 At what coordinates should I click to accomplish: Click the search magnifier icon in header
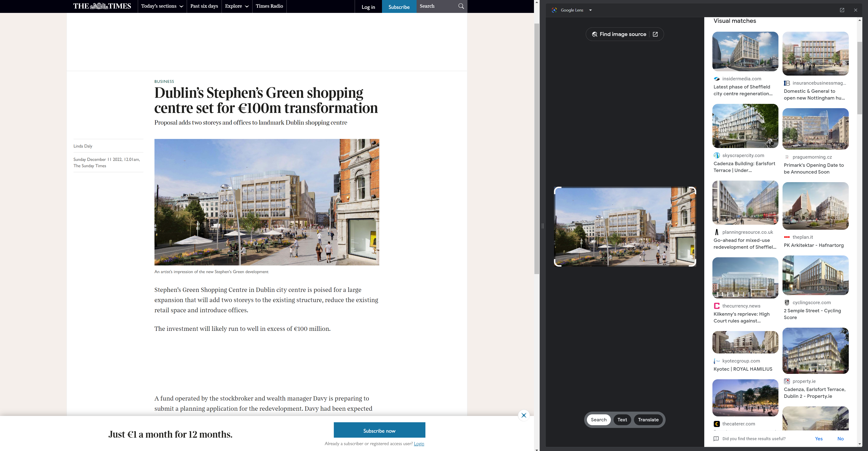pyautogui.click(x=461, y=6)
